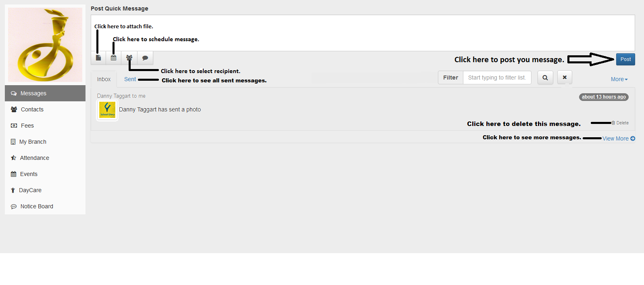644x285 pixels.
Task: Open the schedule message calendar icon
Action: (114, 58)
